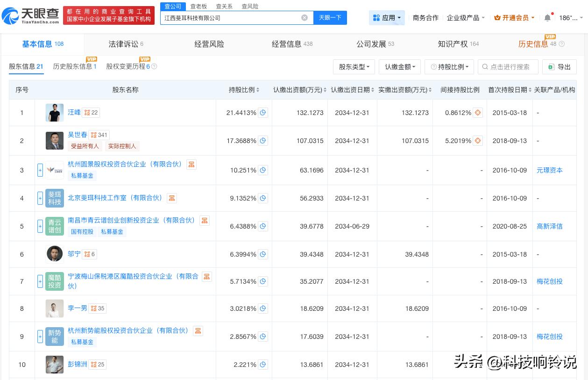The width and height of the screenshot is (588, 380).
Task: Click the indirect shareholding icon next to 5.2019%
Action: pos(477,140)
